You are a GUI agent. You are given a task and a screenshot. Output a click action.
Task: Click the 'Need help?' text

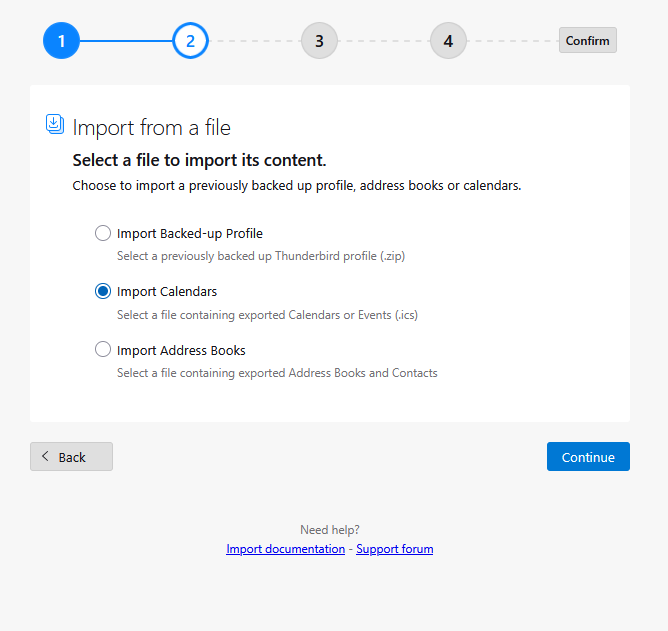pos(330,530)
